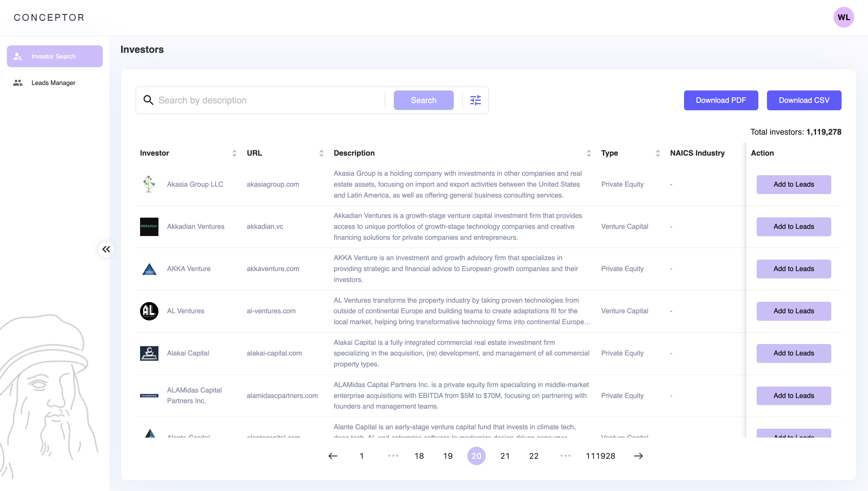Screen dimensions: 868x491
Task: Open Leads Manager sidebar item
Action: click(53, 83)
